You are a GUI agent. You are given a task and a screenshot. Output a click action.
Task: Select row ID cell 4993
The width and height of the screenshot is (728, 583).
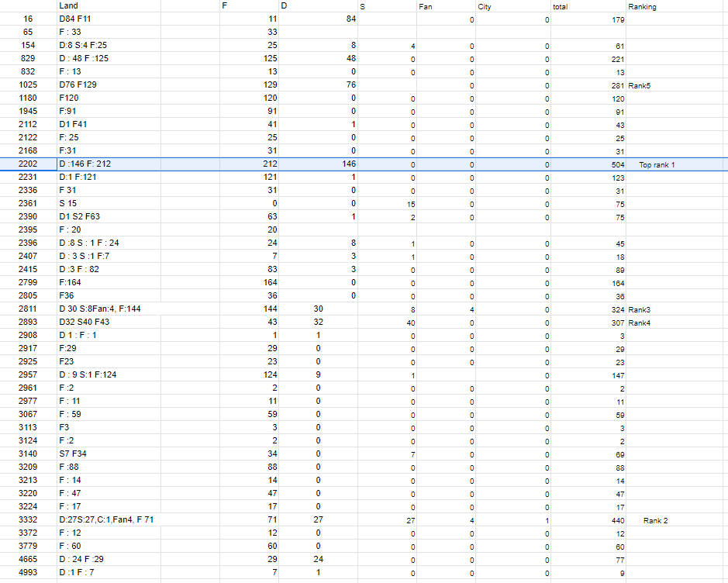(x=28, y=572)
